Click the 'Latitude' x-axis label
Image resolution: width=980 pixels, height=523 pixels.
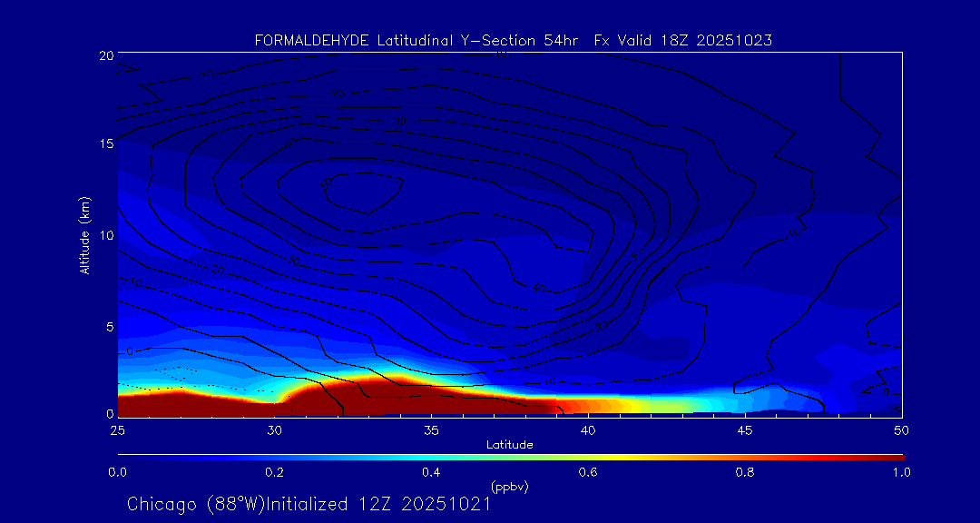pos(509,445)
